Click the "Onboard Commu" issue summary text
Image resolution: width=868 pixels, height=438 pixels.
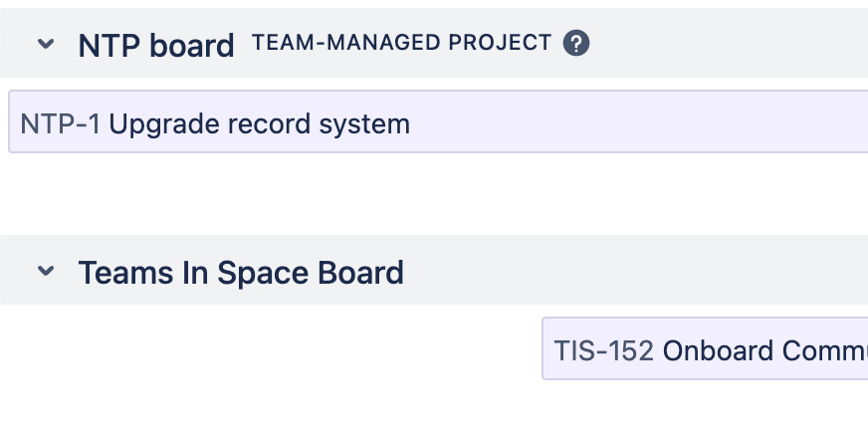pos(764,350)
